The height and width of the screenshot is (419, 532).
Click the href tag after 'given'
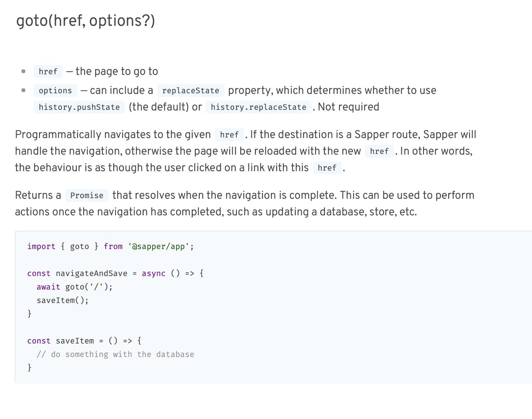point(229,135)
